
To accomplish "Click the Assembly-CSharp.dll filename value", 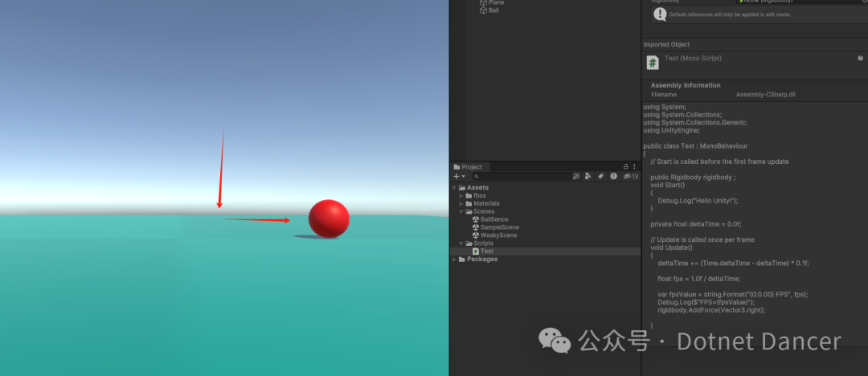I will 766,95.
